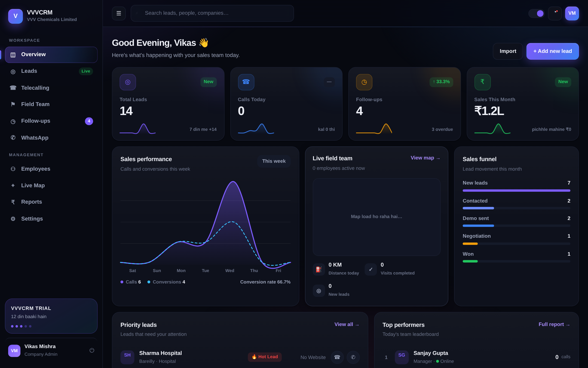Click the field team New leads icon
This screenshot has width=588, height=368.
(319, 291)
